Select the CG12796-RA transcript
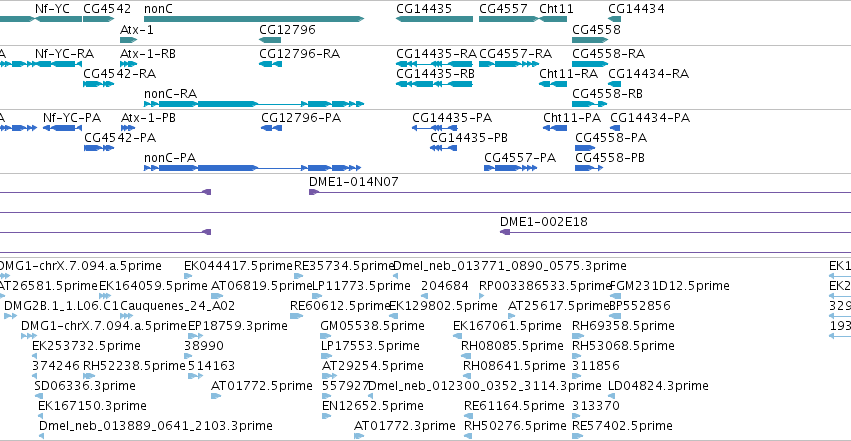The image size is (851, 441). pos(270,64)
